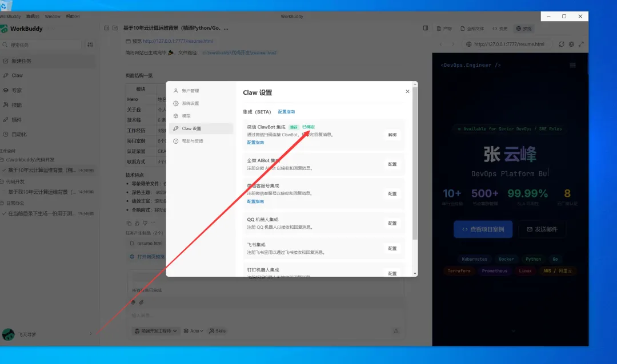Screen dimensions: 617x364
Task: Click 配置 for 企微 AIBot 集成
Action: 392,164
